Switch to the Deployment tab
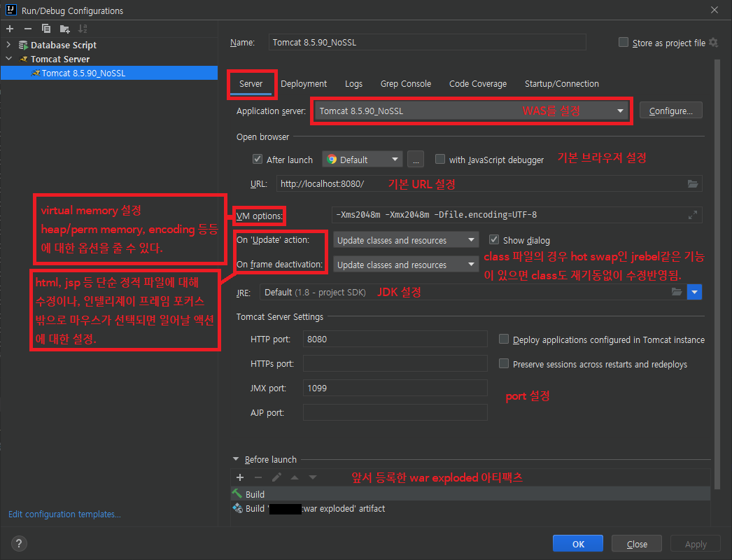 coord(304,84)
